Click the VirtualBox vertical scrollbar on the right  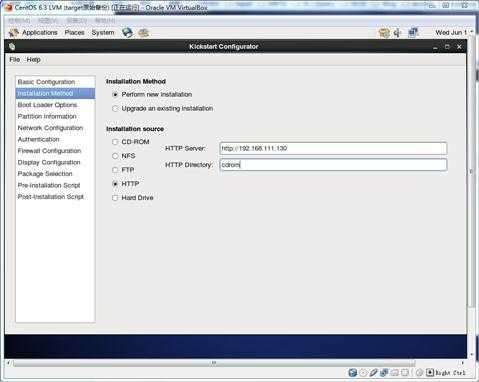pyautogui.click(x=471, y=172)
